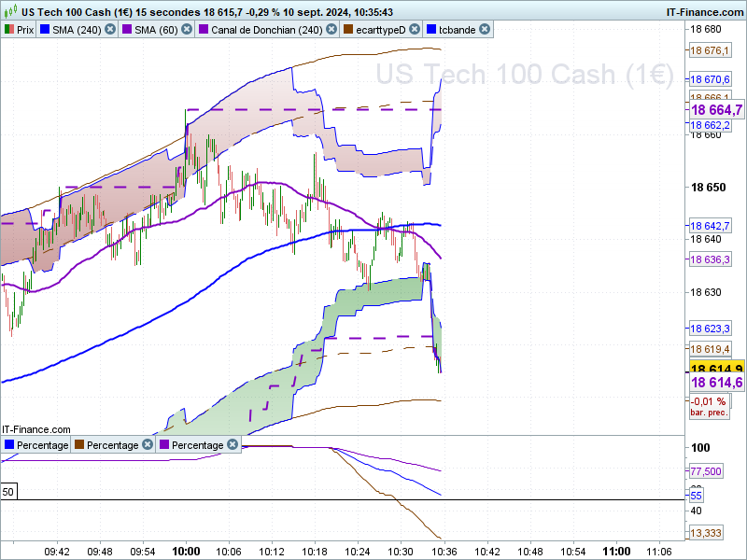
Task: Click the -0,01 % bar. prec. label
Action: pyautogui.click(x=710, y=407)
